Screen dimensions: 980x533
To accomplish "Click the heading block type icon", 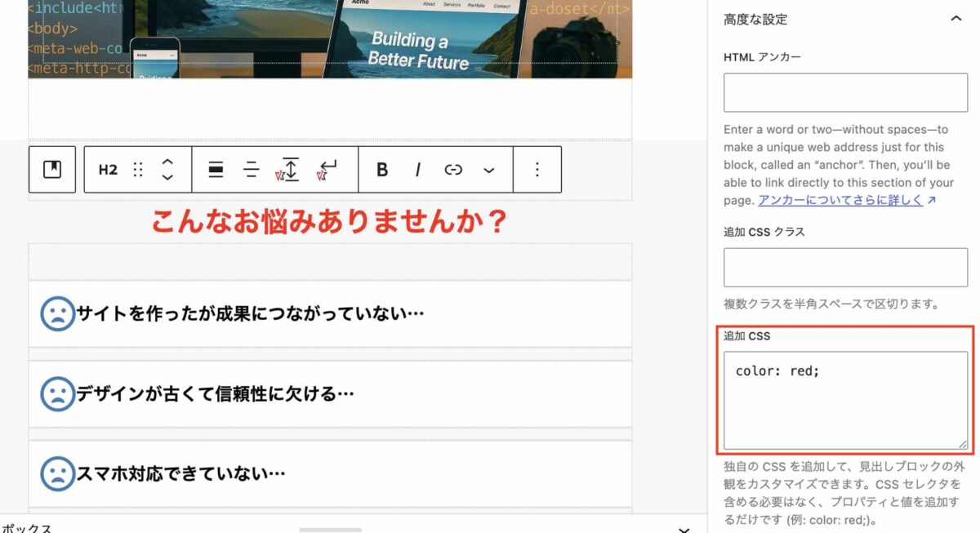I will (x=52, y=170).
